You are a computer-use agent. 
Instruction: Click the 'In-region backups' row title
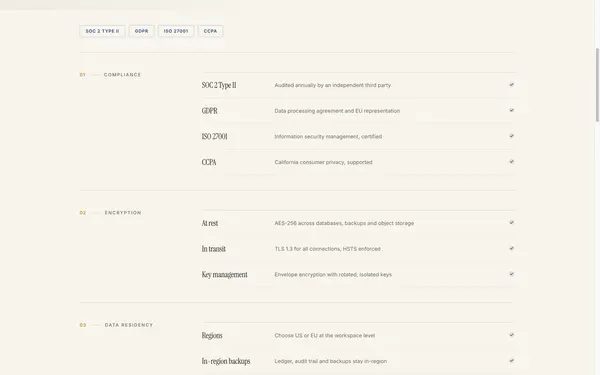226,361
